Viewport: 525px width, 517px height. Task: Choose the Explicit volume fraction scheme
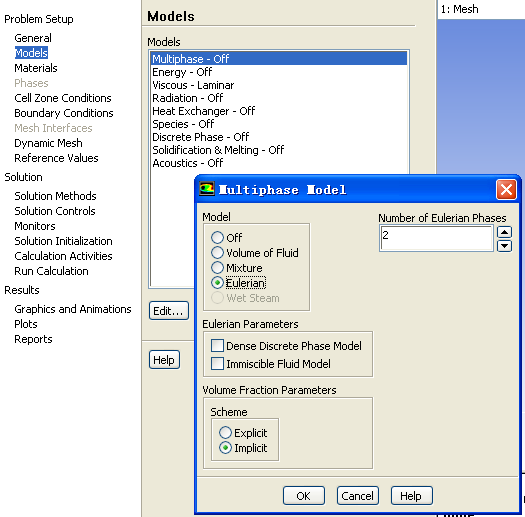coord(243,433)
